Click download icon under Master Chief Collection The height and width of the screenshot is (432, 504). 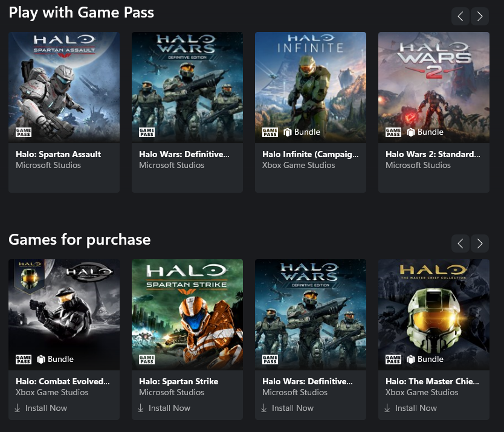(387, 408)
